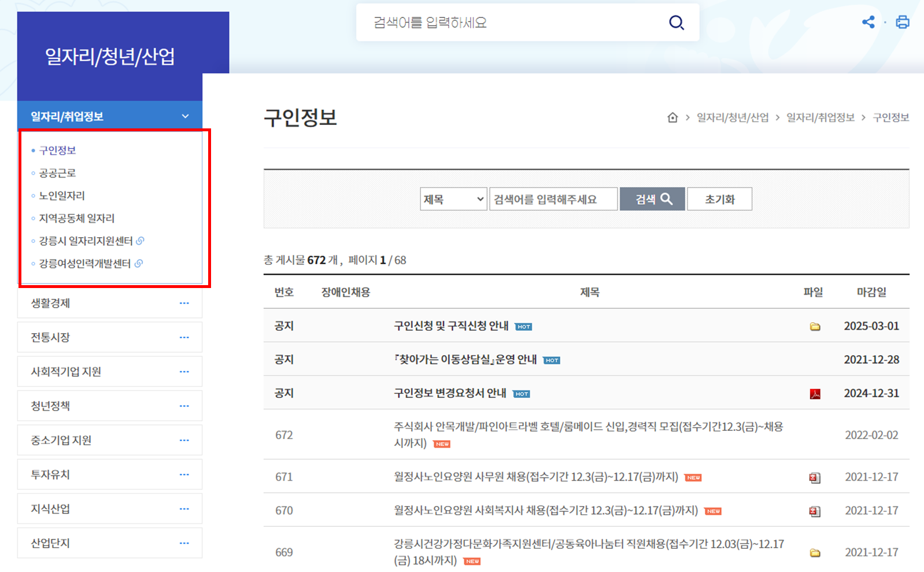Open post 주식회사 안목개발/파인아트라벨 호텔 룸메이드
Viewport: 924px width, 572px height.
tap(589, 434)
